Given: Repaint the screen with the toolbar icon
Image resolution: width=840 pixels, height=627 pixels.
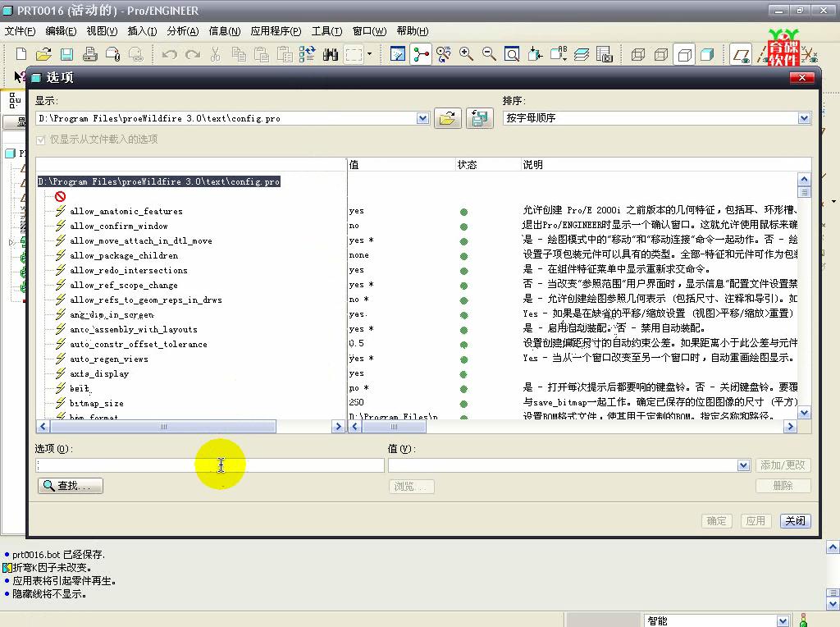Looking at the screenshot, I should coord(398,54).
